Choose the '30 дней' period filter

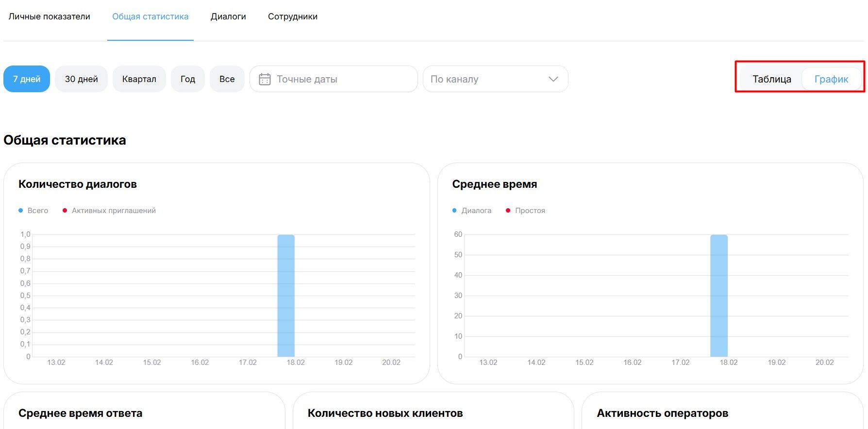point(82,79)
